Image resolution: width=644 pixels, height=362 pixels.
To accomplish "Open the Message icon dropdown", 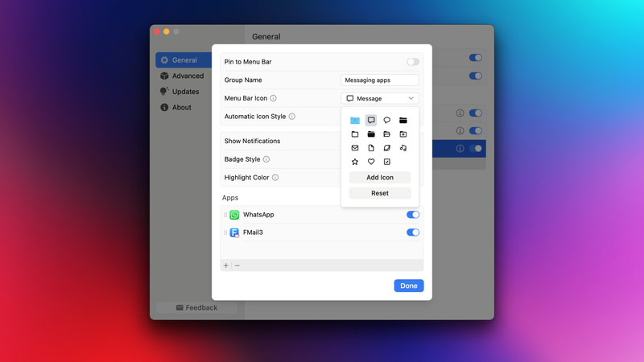I will click(380, 98).
